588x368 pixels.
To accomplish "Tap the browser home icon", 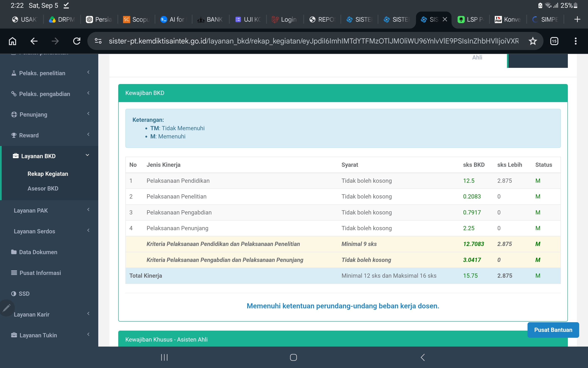I will click(x=12, y=41).
